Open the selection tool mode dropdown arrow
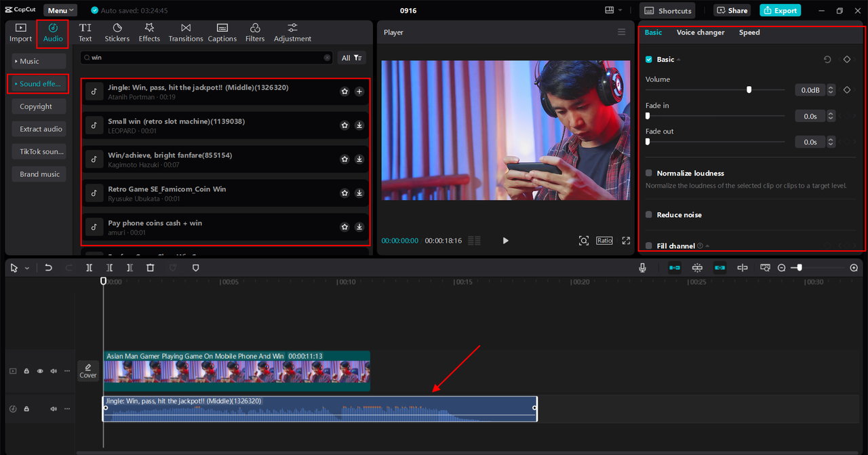The height and width of the screenshot is (455, 868). 27,269
